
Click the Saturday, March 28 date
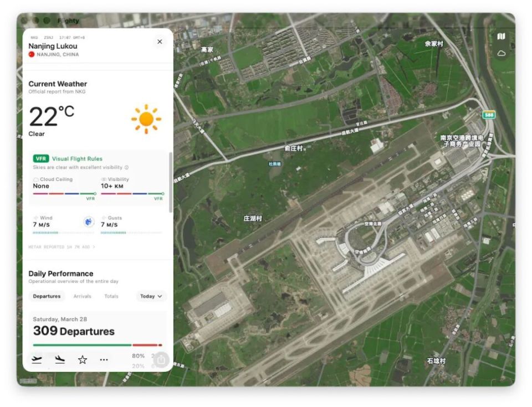[x=60, y=319]
